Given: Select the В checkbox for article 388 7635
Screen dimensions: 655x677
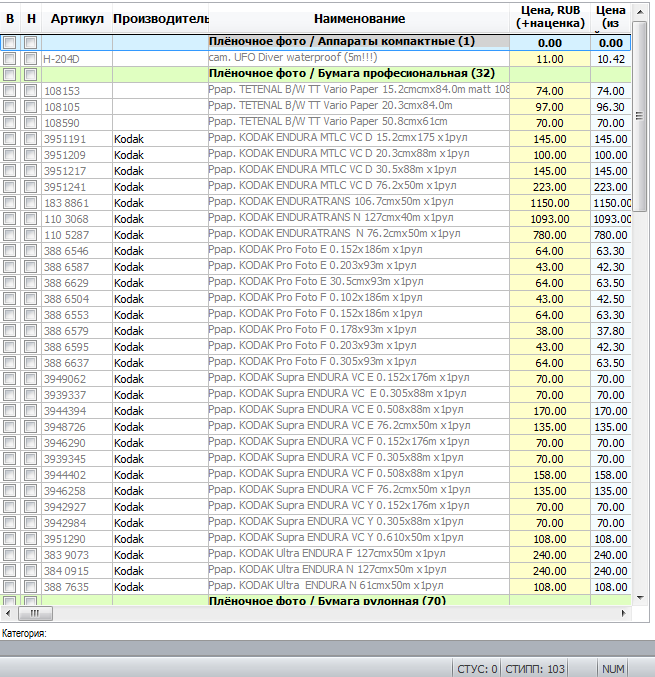Looking at the screenshot, I should [x=9, y=586].
